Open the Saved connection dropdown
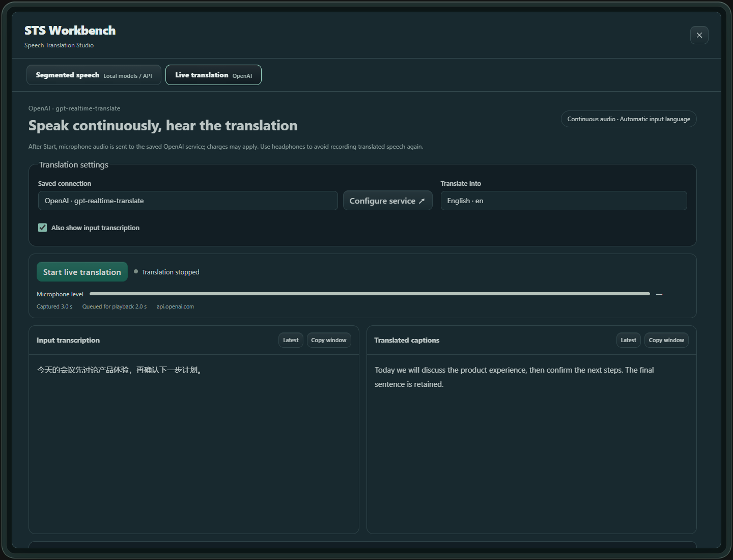 tap(188, 201)
